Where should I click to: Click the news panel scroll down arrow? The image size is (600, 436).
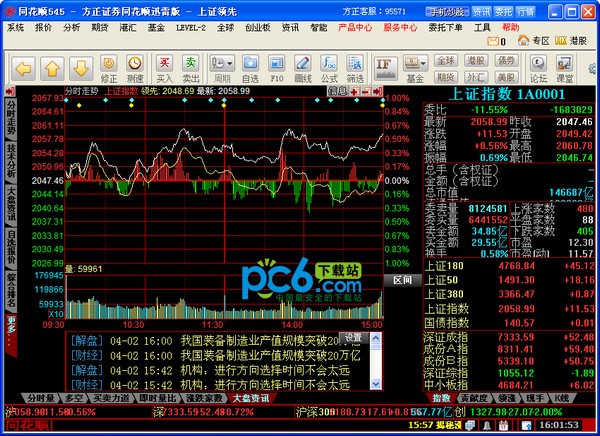(376, 384)
